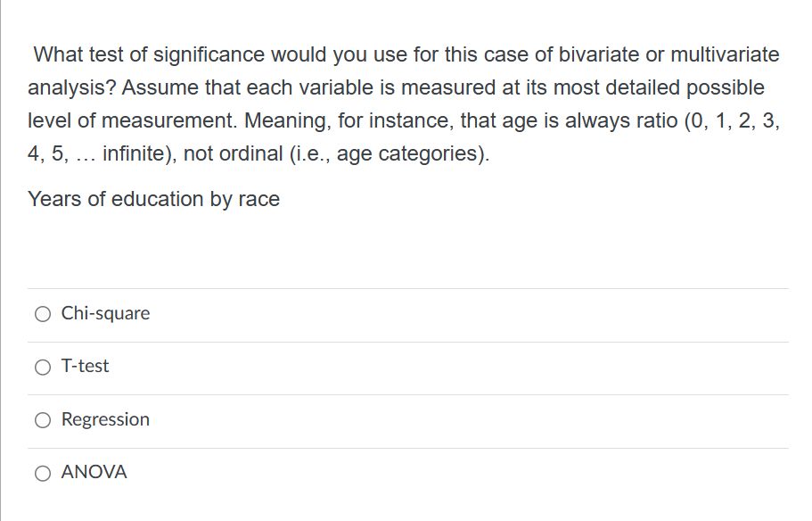812x521 pixels.
Task: Mark the Regression radio button
Action: tap(43, 420)
